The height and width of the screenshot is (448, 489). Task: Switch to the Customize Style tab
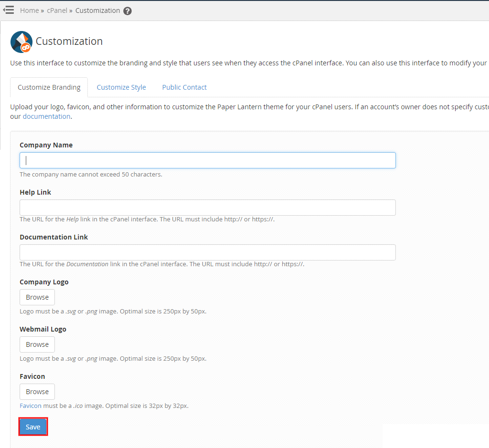pyautogui.click(x=121, y=87)
